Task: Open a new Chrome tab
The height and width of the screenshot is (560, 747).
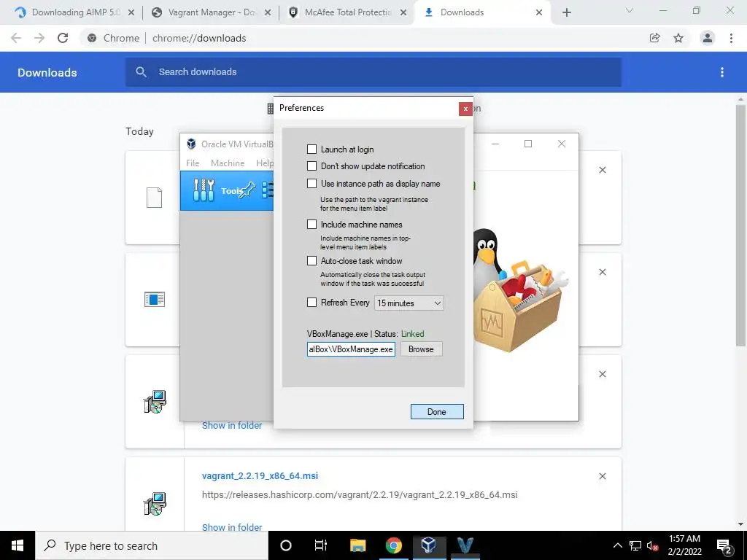Action: (566, 12)
